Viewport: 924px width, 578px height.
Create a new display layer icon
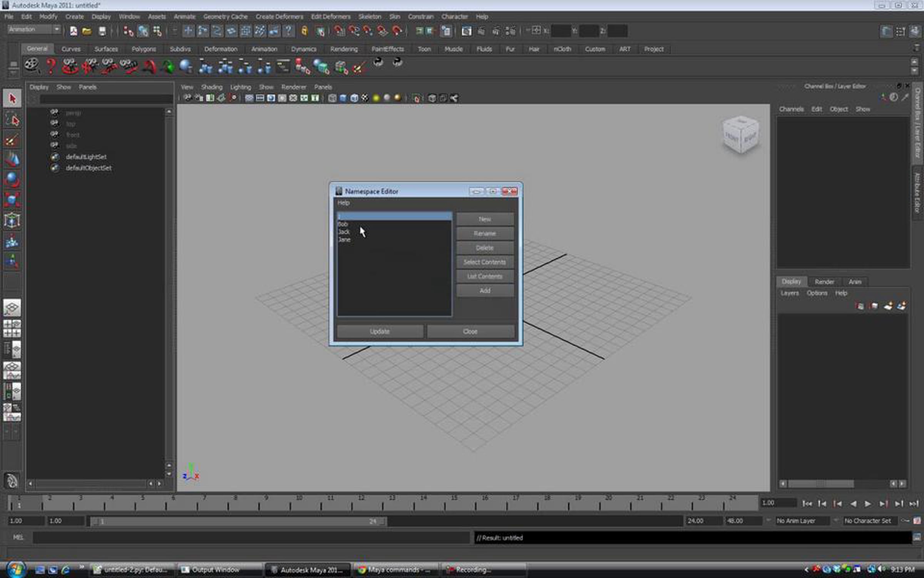point(888,306)
